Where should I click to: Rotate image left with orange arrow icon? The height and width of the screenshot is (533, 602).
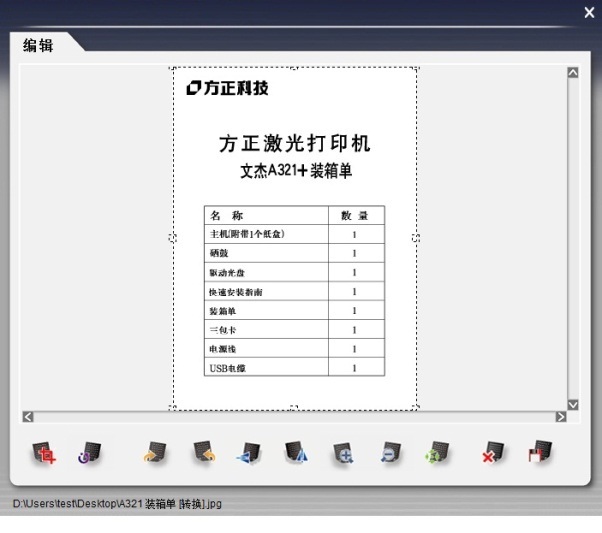click(204, 452)
